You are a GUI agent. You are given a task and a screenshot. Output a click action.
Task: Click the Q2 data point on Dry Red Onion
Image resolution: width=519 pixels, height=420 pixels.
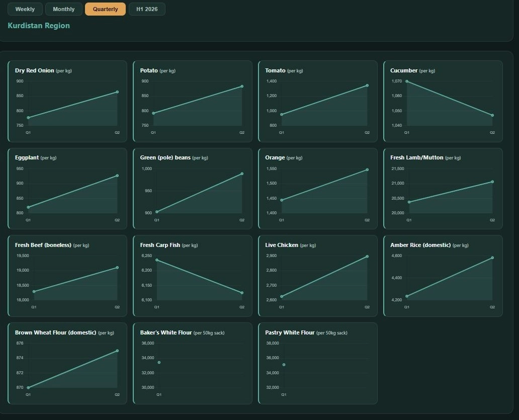(117, 92)
